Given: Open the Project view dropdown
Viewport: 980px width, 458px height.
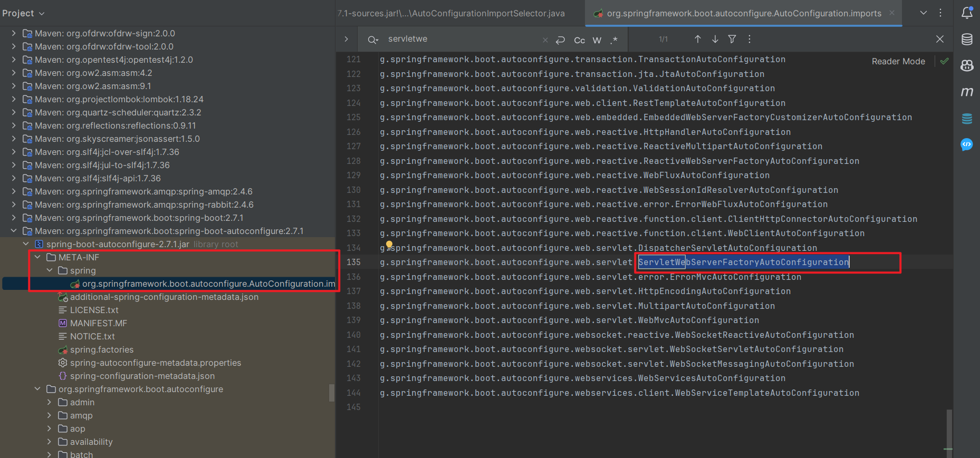Looking at the screenshot, I should pos(23,13).
